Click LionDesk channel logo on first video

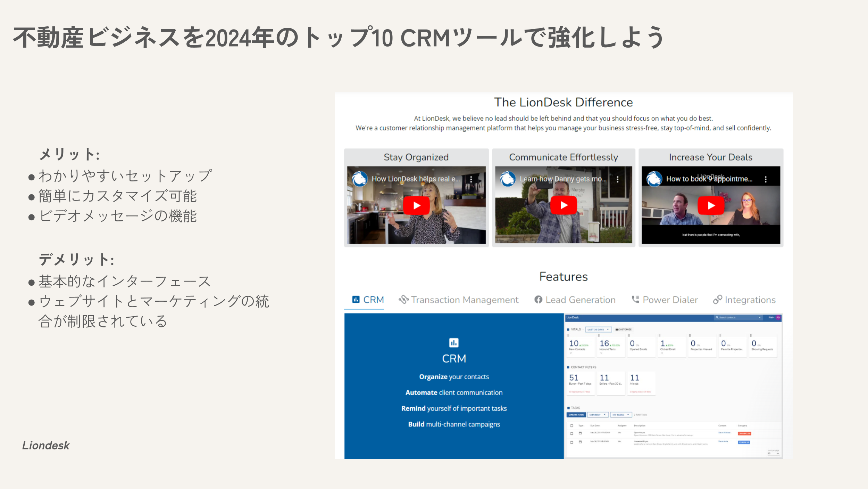point(360,179)
